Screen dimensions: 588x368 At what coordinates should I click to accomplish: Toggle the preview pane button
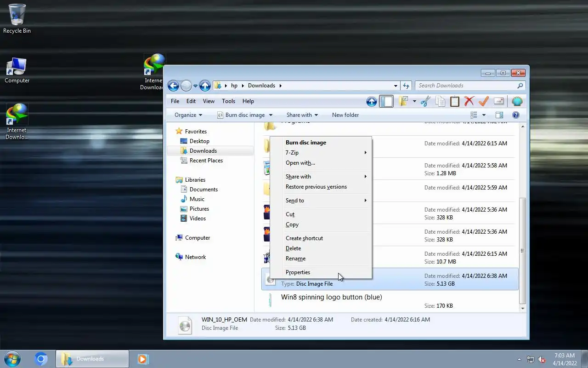(499, 115)
